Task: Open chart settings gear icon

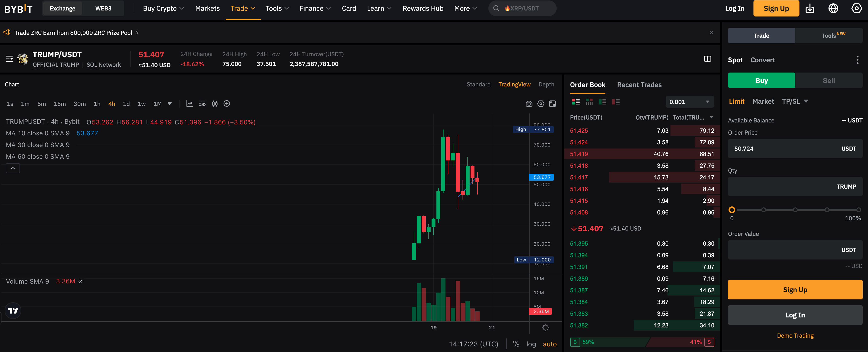Action: click(541, 104)
